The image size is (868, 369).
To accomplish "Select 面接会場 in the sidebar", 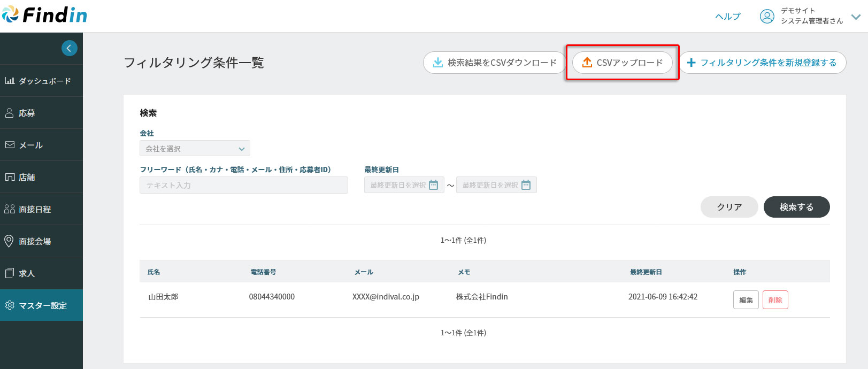I will (41, 241).
